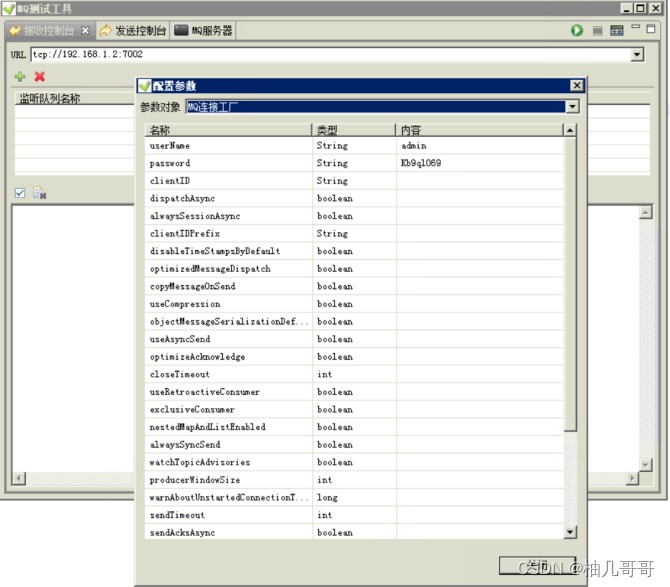Open the configuration table icon in the toolbar
Screen dimensions: 670x587
click(x=617, y=31)
